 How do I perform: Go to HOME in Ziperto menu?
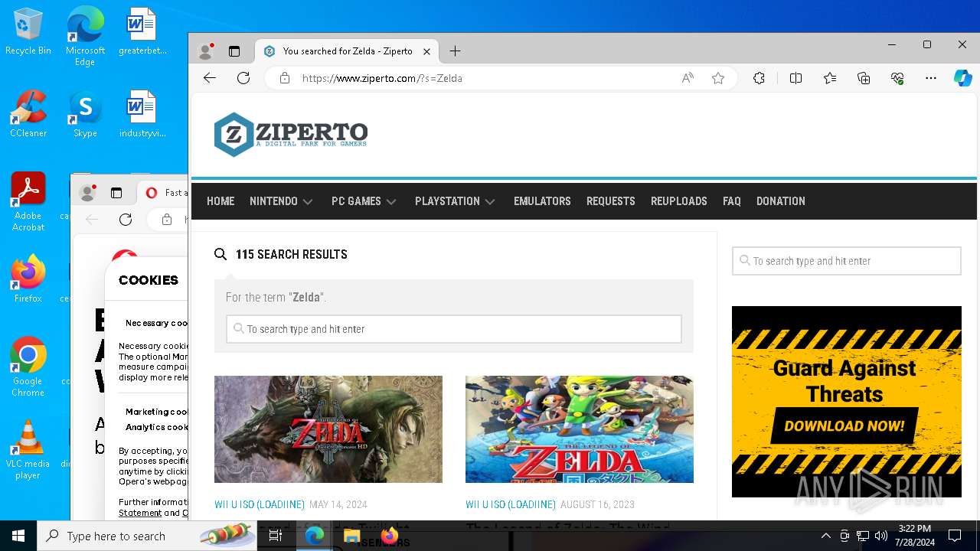pyautogui.click(x=220, y=201)
